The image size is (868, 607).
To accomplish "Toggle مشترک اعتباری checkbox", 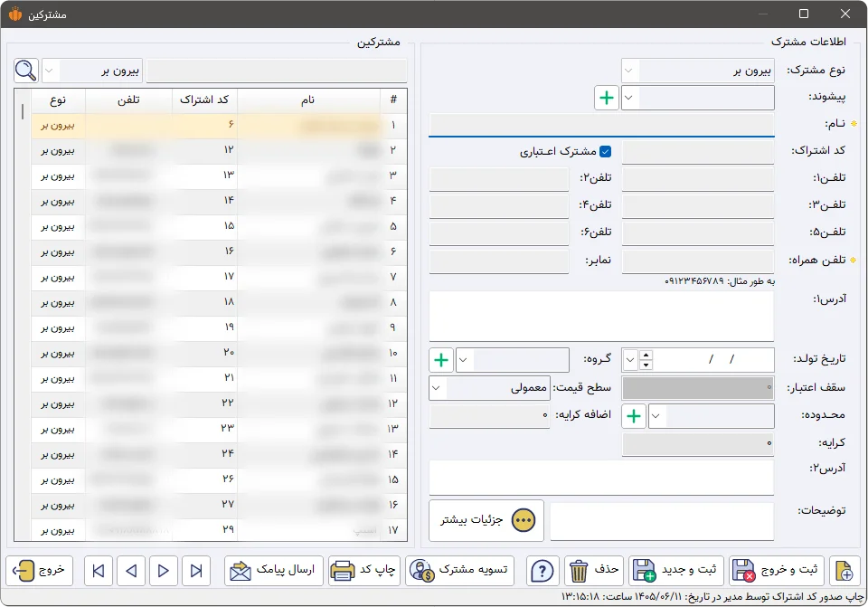I will (x=606, y=151).
